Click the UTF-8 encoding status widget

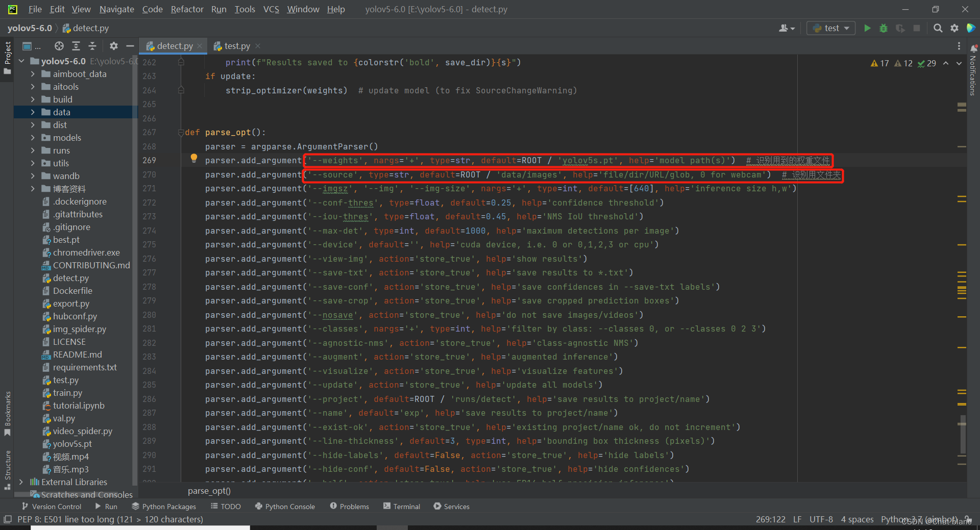coord(821,519)
